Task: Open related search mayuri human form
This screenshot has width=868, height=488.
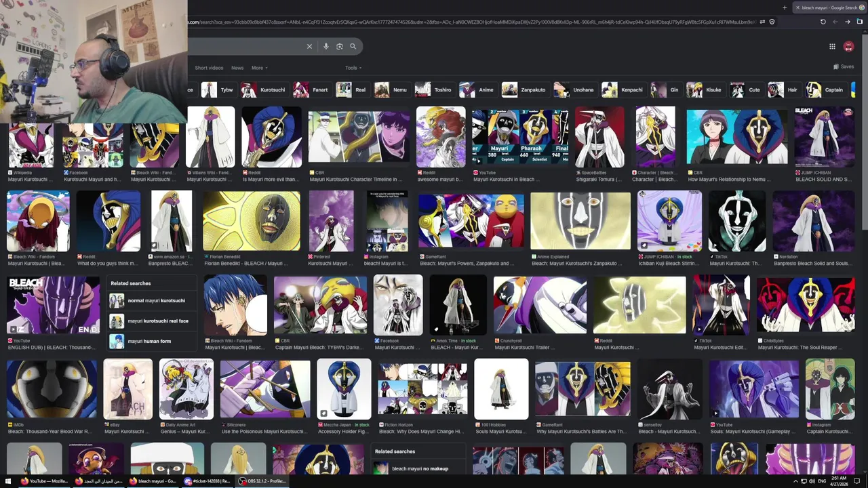Action: (151, 342)
